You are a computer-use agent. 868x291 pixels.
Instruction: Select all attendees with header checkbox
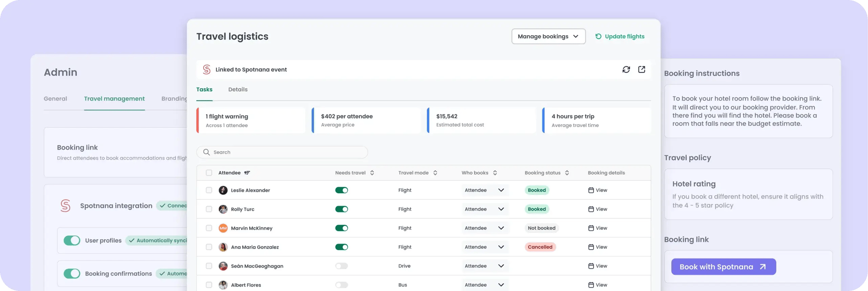click(209, 173)
